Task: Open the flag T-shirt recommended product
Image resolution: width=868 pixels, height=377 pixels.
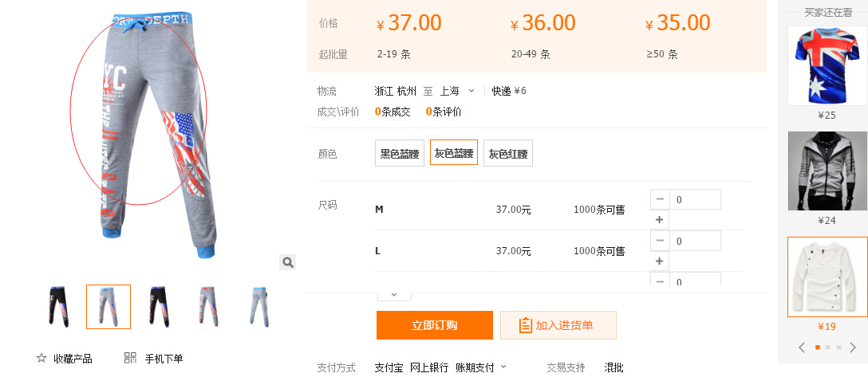Action: (827, 66)
